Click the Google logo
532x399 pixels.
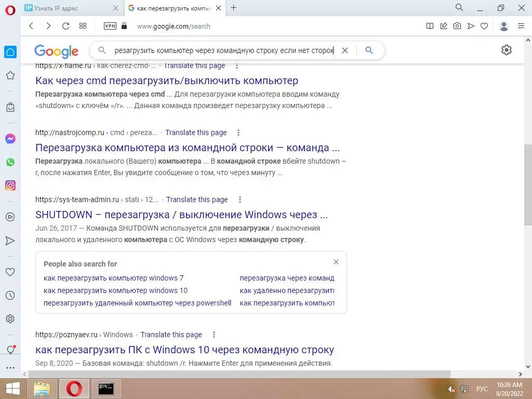coord(56,51)
